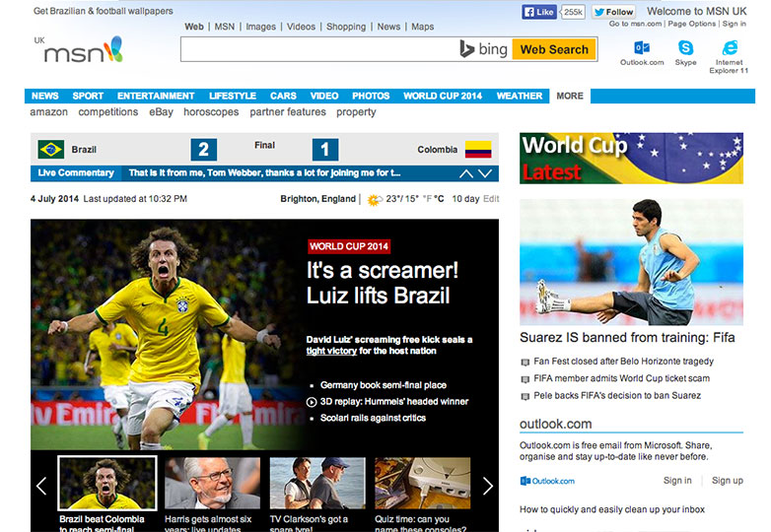Click the Brazil flag icon
Viewport: 771px width, 532px height.
50,150
